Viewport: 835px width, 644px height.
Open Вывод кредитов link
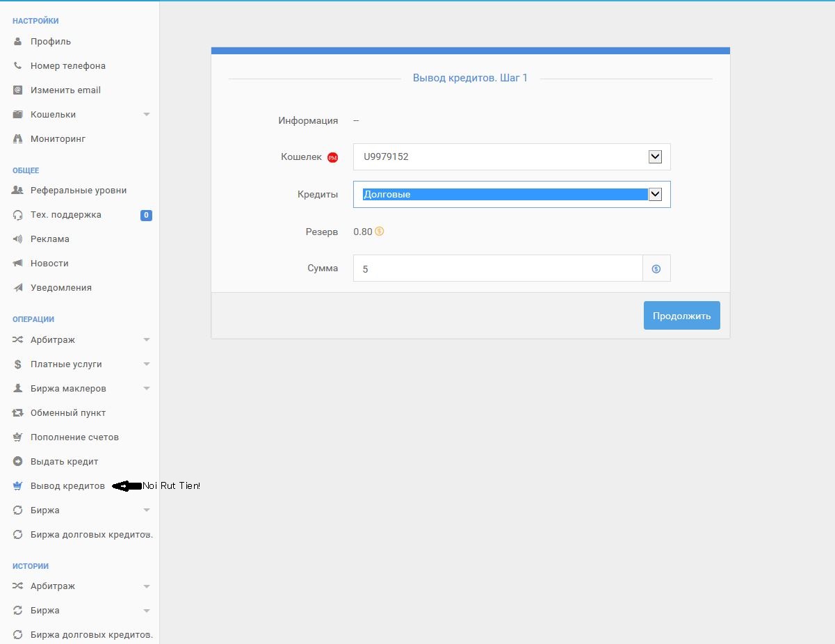pos(67,486)
